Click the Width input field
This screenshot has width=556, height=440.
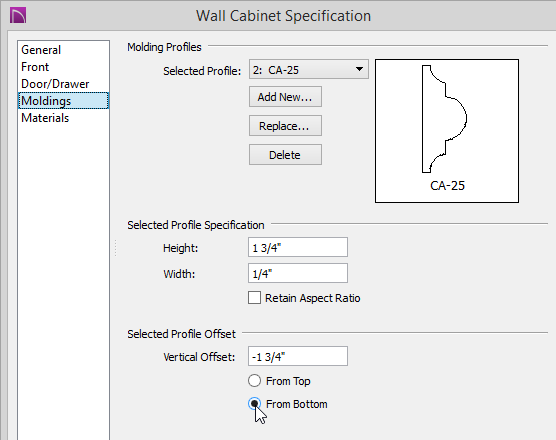(298, 273)
